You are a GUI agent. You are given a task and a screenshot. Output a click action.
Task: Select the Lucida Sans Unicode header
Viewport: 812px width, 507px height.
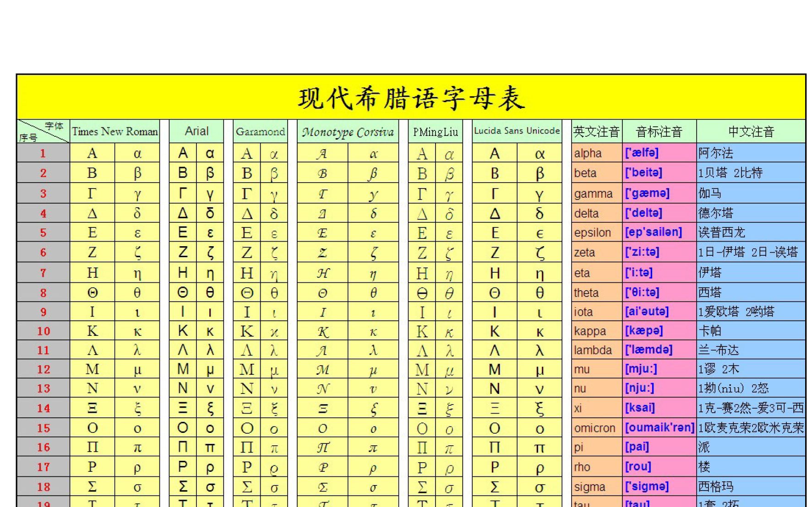click(x=517, y=132)
